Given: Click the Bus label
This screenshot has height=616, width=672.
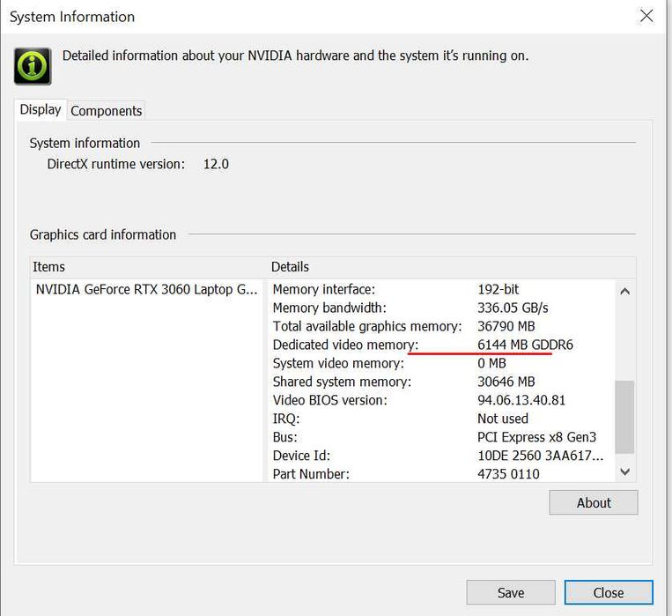Looking at the screenshot, I should (x=284, y=437).
